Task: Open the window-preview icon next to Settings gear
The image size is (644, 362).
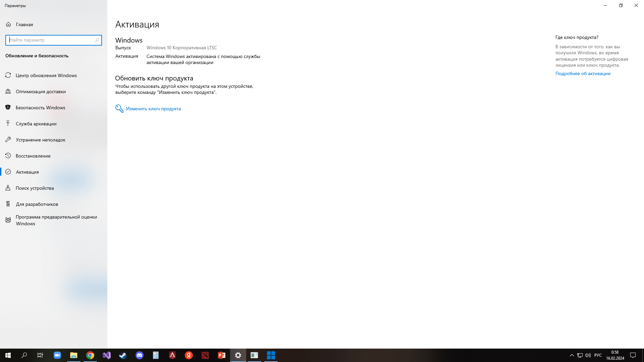Action: pyautogui.click(x=254, y=355)
